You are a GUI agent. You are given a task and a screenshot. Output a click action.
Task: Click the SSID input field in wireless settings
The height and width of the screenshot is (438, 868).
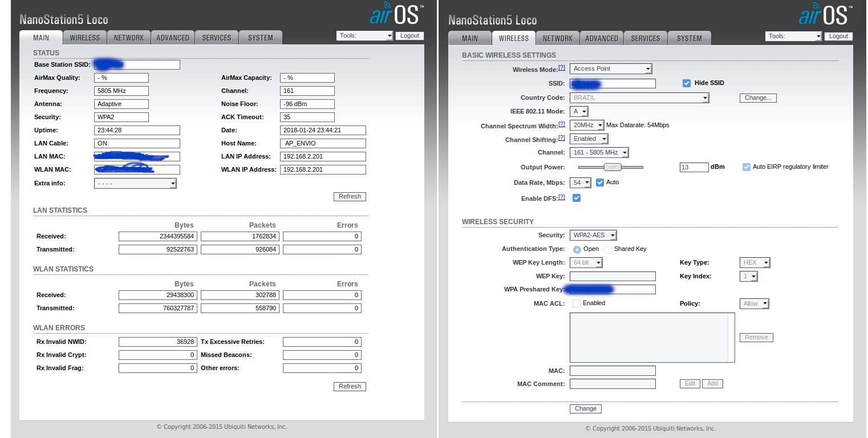point(613,84)
